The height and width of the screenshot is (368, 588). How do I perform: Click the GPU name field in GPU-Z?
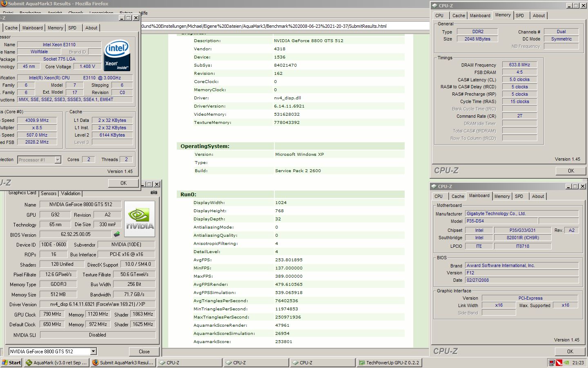point(80,204)
